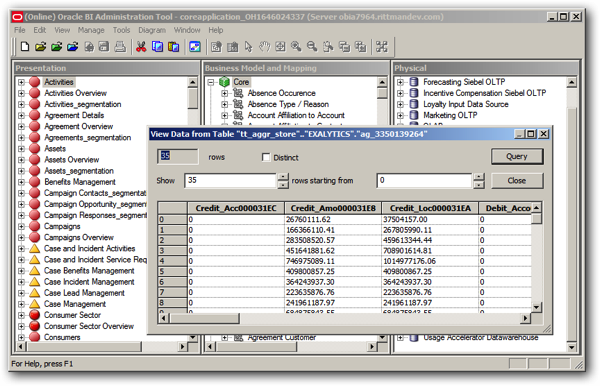Expand Account Affiliation to Account node

point(225,115)
